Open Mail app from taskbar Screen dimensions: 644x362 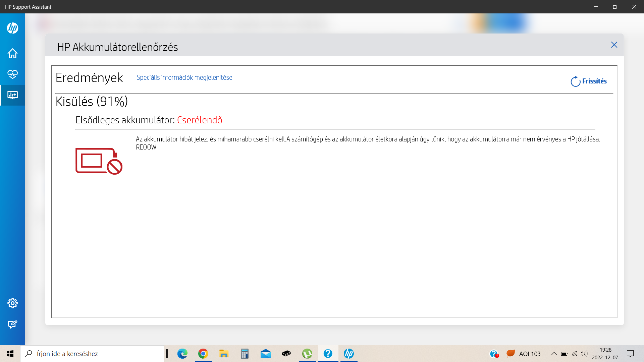point(265,354)
